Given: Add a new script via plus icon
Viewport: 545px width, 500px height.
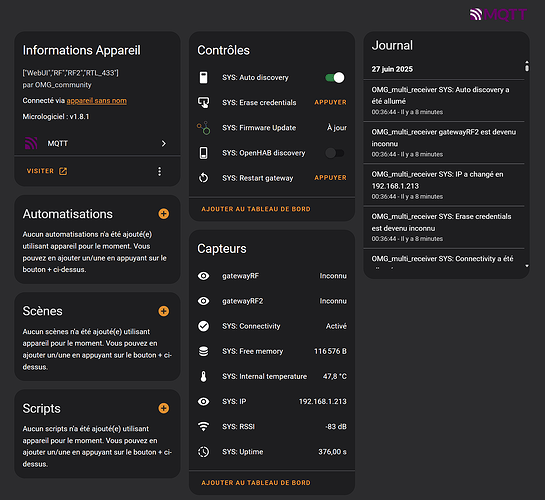Looking at the screenshot, I should pos(164,408).
